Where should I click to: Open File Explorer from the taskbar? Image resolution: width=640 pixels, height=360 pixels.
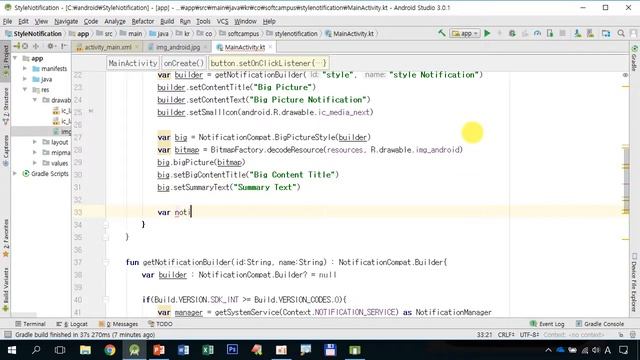[85, 350]
